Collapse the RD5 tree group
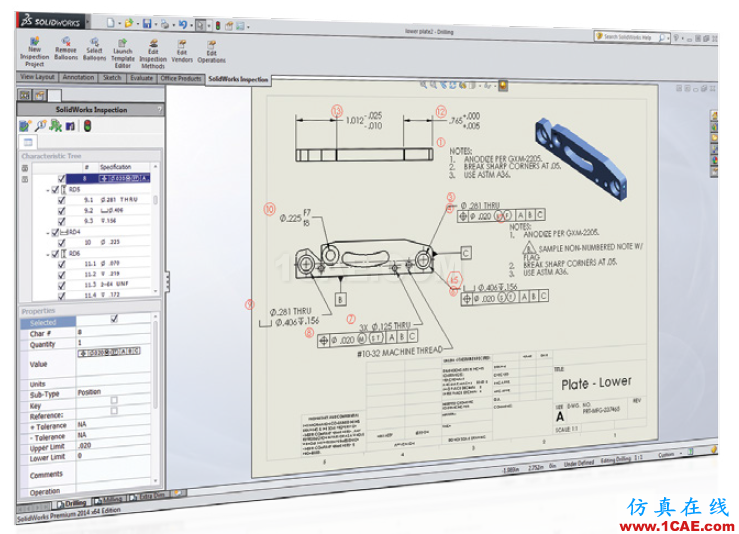The width and height of the screenshot is (739, 534). pos(48,190)
